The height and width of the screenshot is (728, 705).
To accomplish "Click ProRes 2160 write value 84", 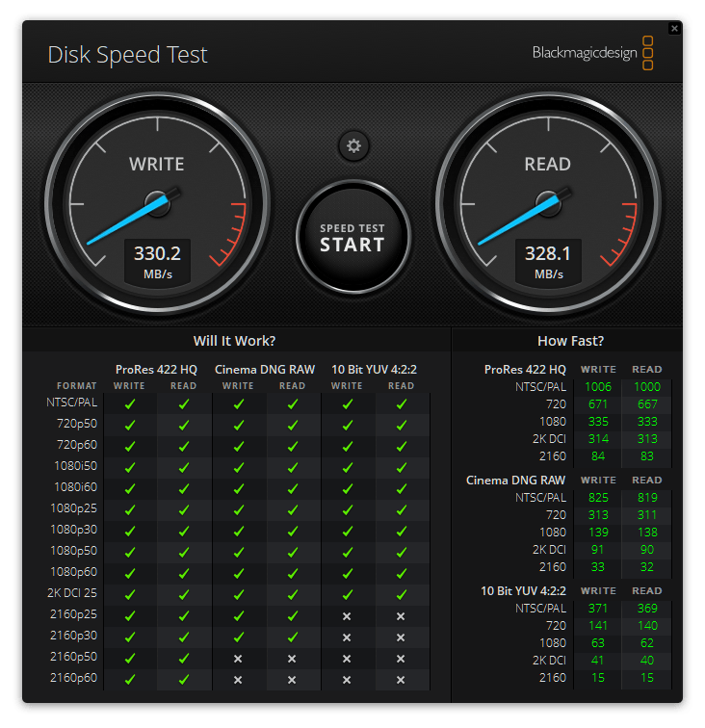I will point(598,456).
